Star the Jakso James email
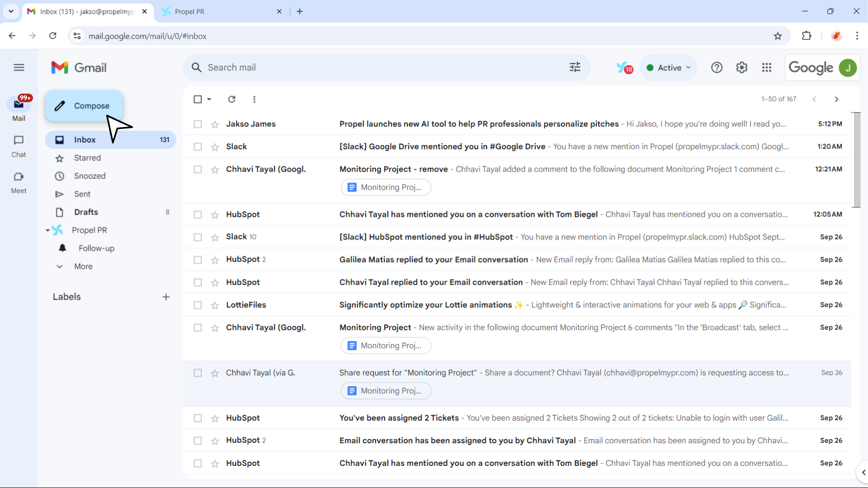Image resolution: width=868 pixels, height=488 pixels. [x=215, y=124]
